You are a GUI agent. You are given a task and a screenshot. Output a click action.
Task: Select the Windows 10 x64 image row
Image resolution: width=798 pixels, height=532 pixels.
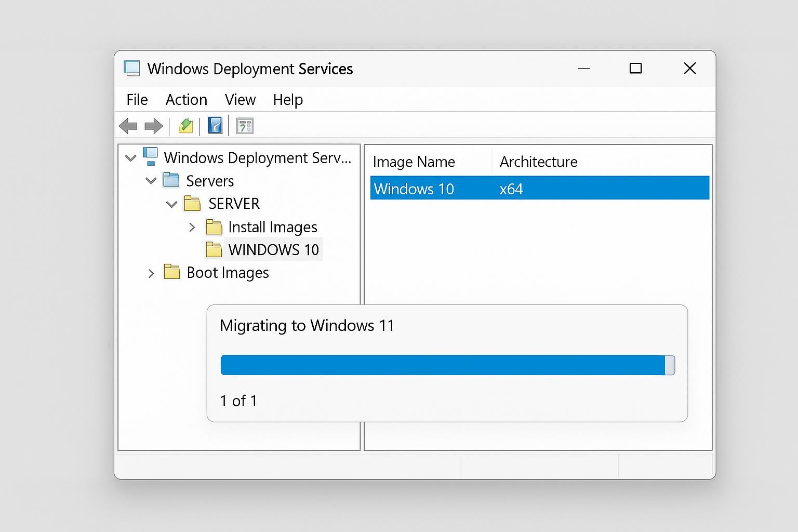539,189
